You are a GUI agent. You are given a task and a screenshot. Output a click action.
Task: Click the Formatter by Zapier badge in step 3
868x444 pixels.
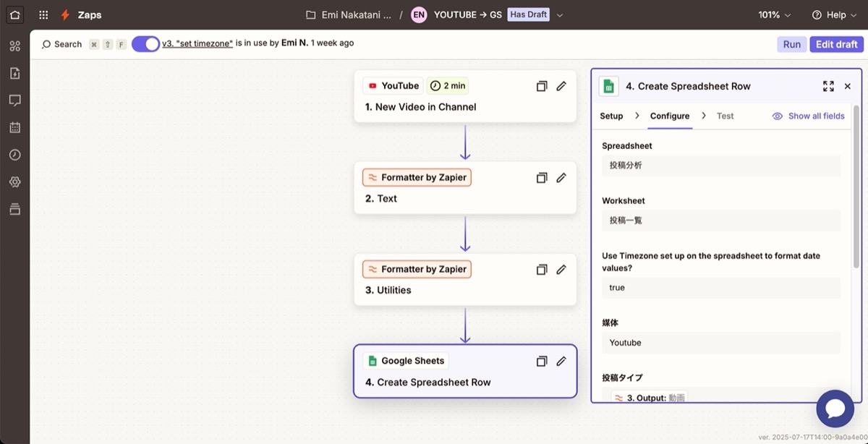(417, 270)
